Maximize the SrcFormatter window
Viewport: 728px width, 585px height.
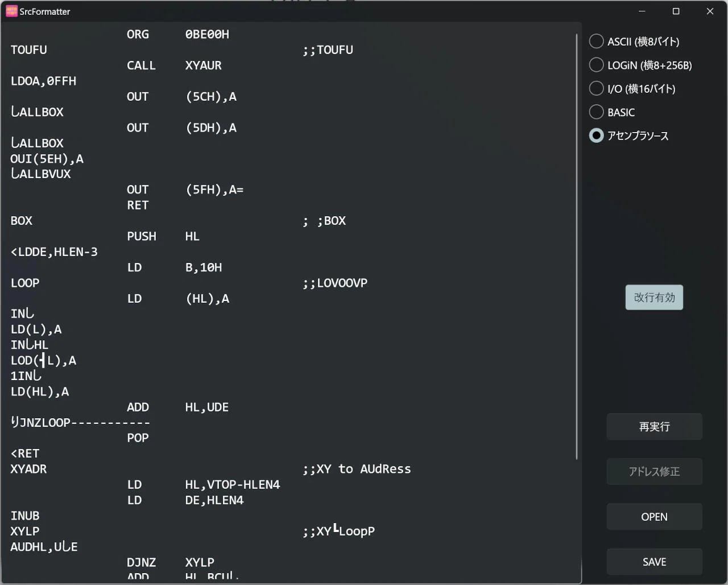(676, 11)
